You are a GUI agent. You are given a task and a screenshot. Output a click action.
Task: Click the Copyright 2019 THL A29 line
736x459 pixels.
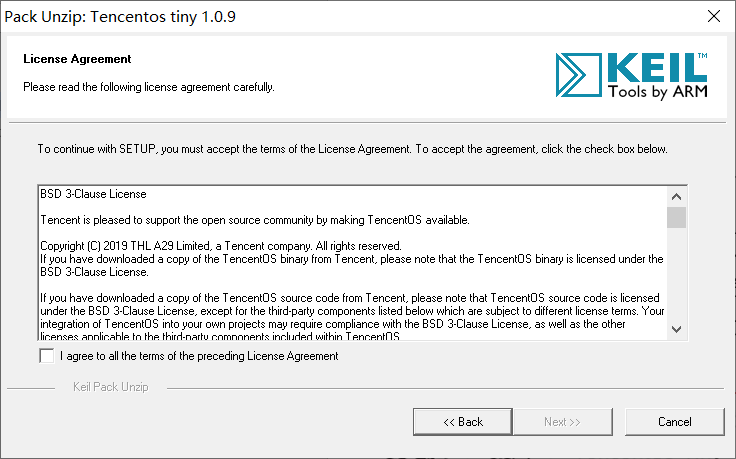coord(221,246)
